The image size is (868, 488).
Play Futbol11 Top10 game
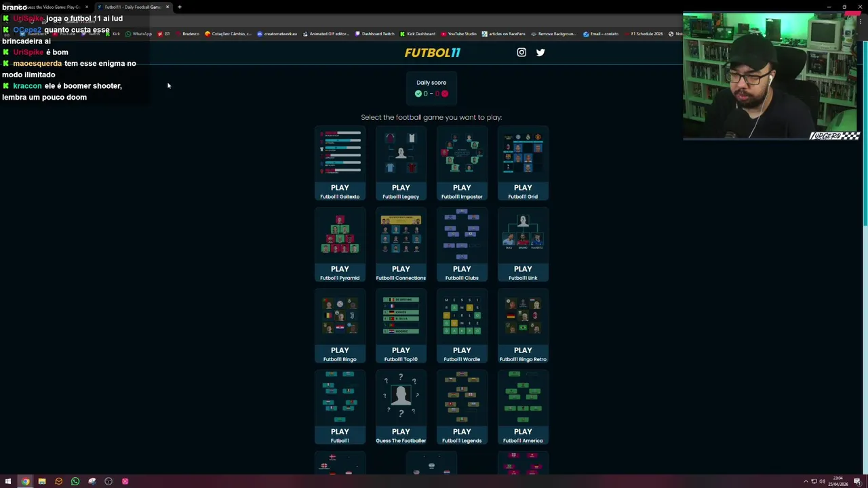coord(401,326)
